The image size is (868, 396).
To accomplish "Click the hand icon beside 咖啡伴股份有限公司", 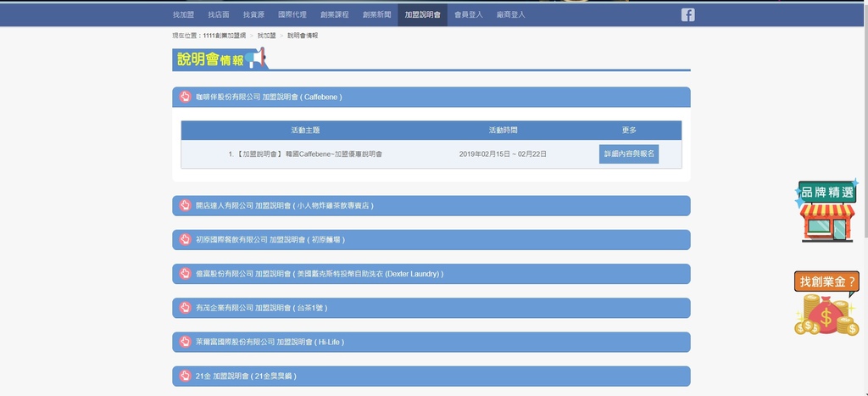I will 185,97.
